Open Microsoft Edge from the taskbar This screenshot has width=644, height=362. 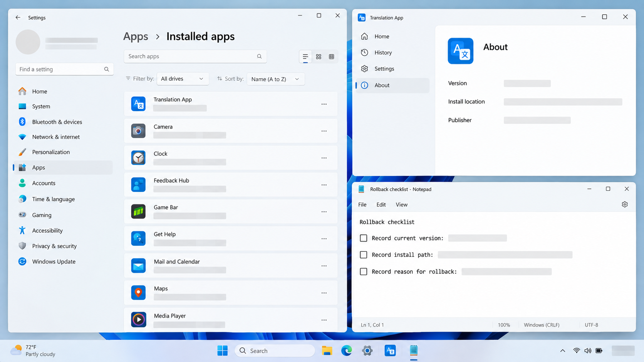click(347, 350)
